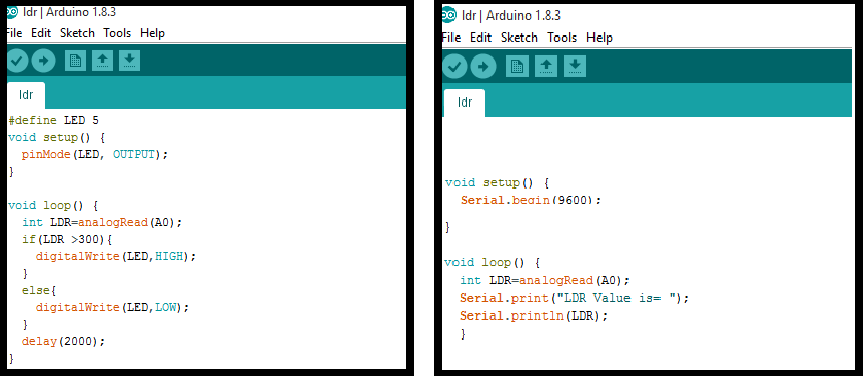864x376 pixels.
Task: Select the ldr tab in right window
Action: [465, 103]
